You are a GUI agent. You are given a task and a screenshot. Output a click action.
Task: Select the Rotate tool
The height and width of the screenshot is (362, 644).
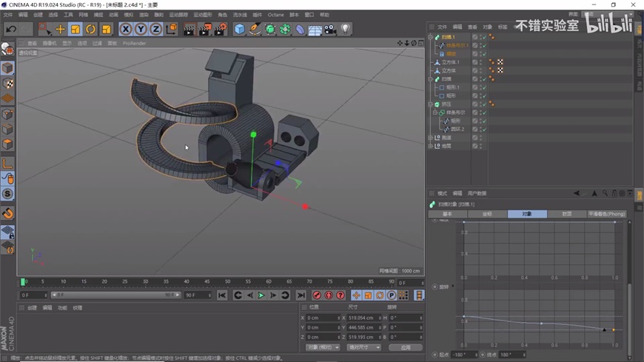[x=90, y=30]
